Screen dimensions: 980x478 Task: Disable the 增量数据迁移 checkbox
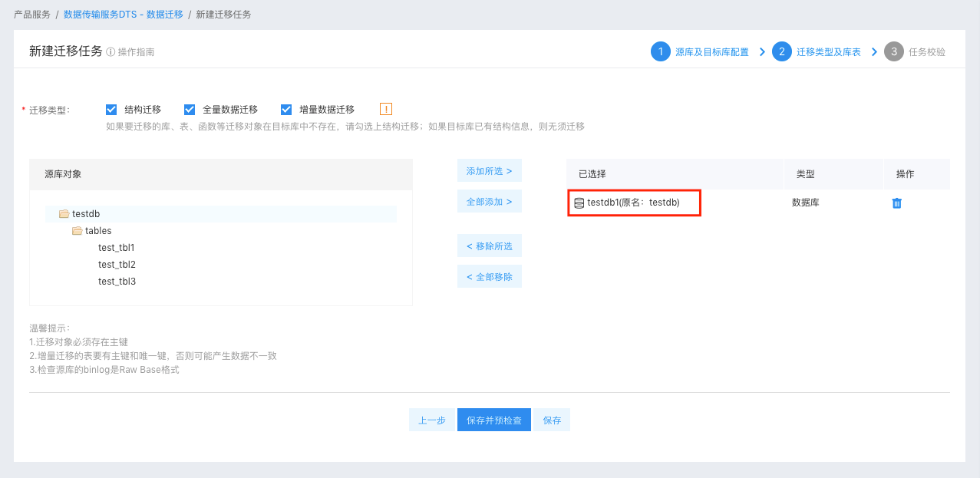pos(286,109)
